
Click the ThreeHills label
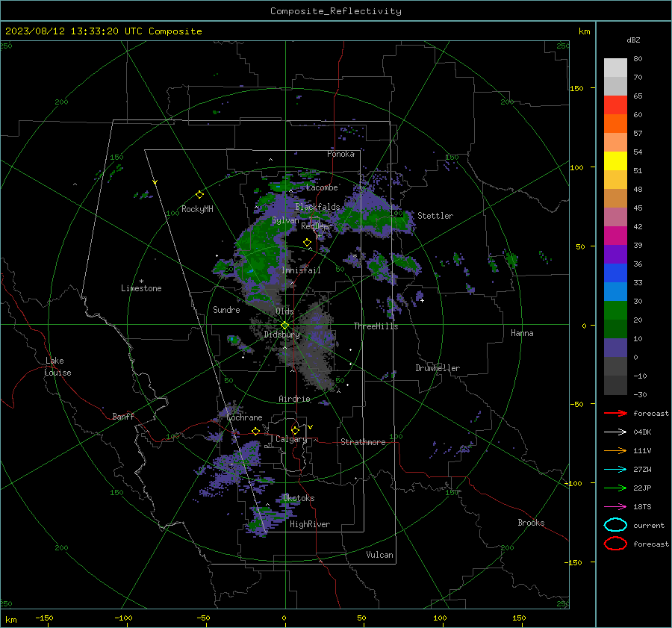pos(376,326)
